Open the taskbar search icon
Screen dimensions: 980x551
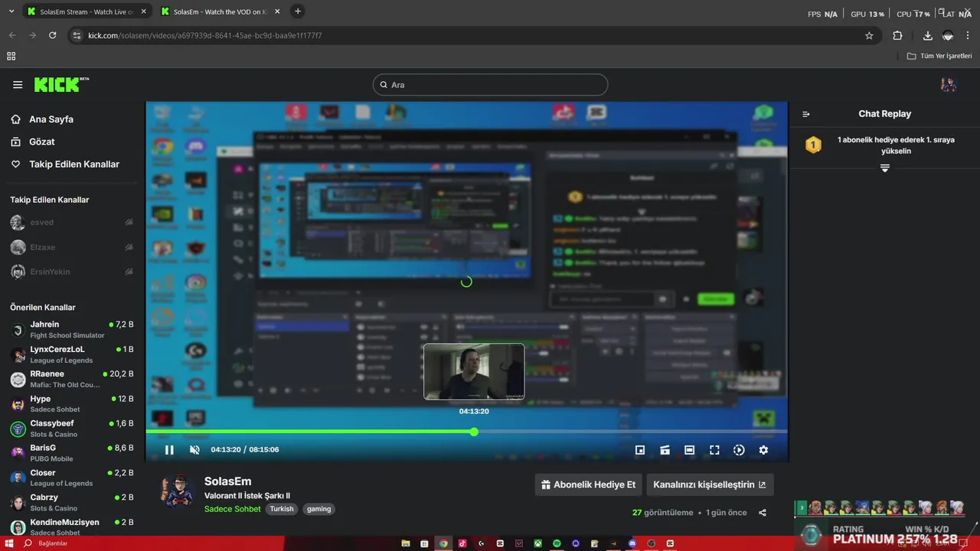pos(28,543)
